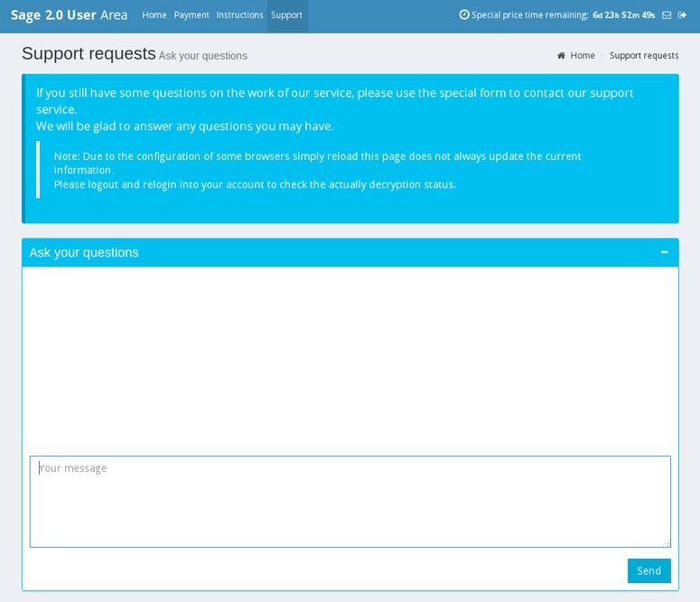Click the logout icon in top bar
This screenshot has height=602, width=700.
(x=682, y=15)
